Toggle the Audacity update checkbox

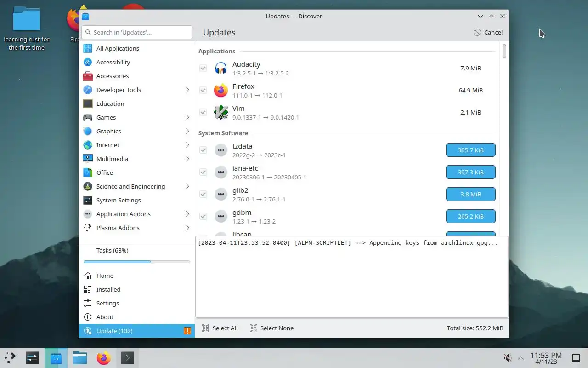coord(203,69)
